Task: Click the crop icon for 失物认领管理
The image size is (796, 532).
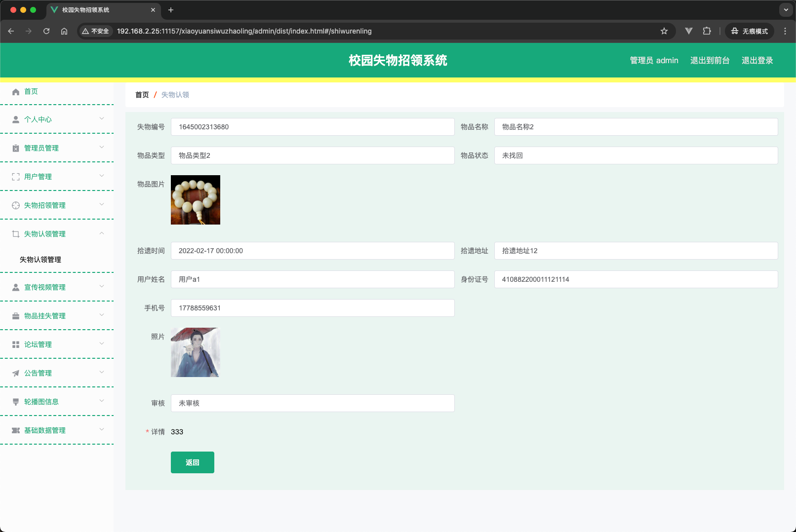Action: coord(16,234)
